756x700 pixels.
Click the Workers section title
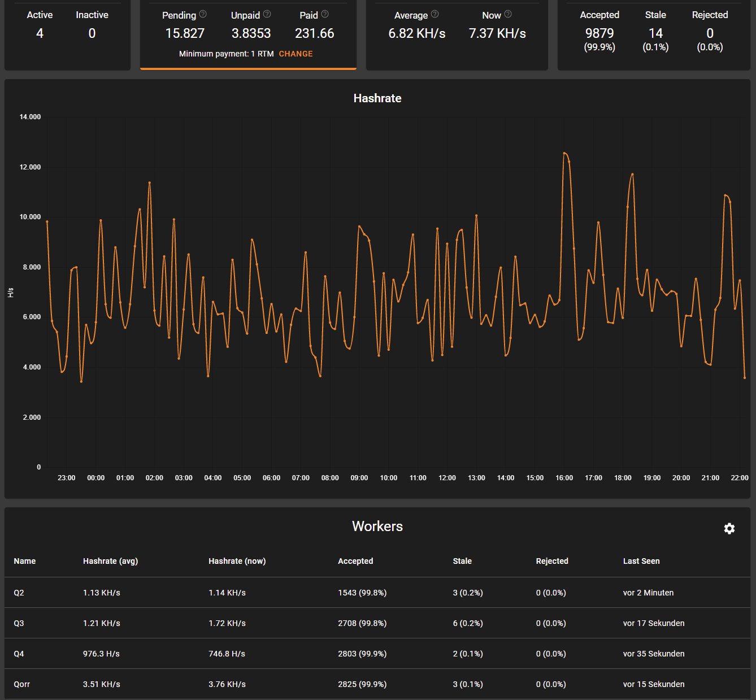377,526
